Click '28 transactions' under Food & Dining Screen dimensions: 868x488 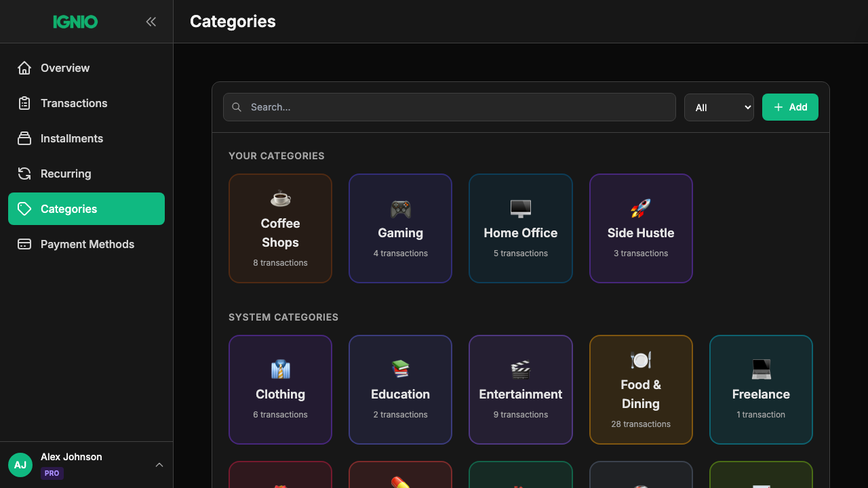641,424
